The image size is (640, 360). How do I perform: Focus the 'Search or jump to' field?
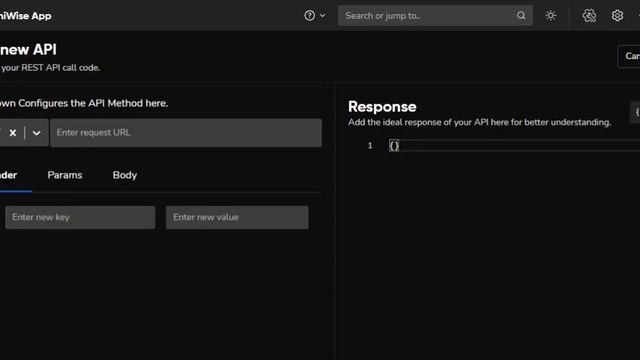(x=435, y=16)
